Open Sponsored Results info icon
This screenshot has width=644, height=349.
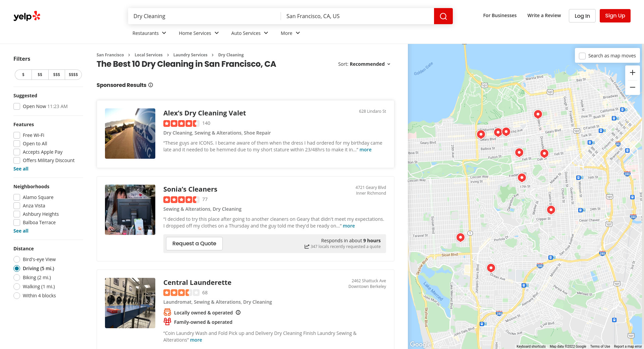pyautogui.click(x=151, y=85)
